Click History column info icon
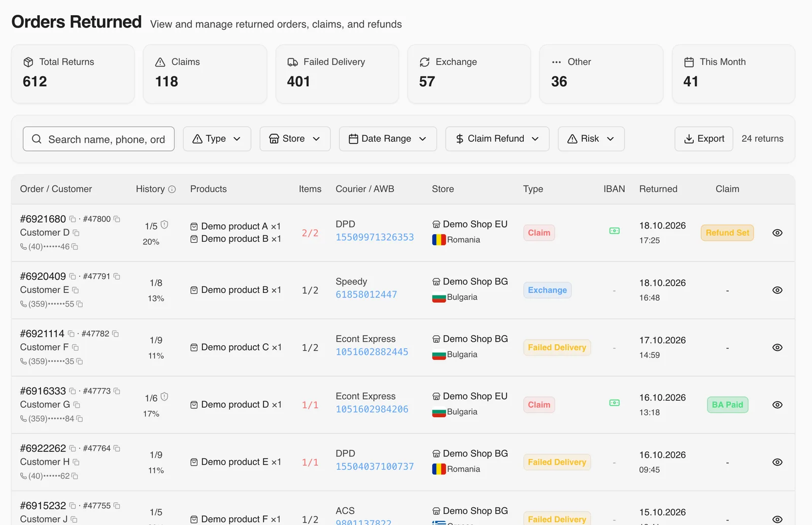The height and width of the screenshot is (525, 812). coord(172,189)
